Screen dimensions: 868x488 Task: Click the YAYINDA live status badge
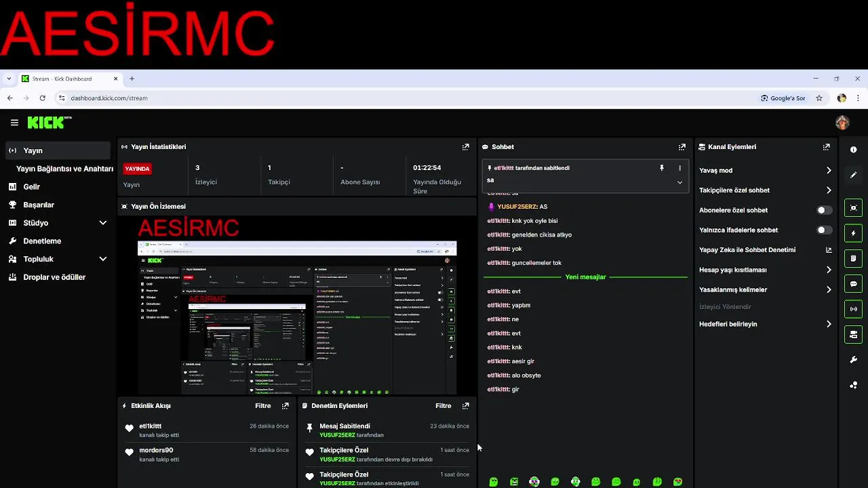pos(137,169)
